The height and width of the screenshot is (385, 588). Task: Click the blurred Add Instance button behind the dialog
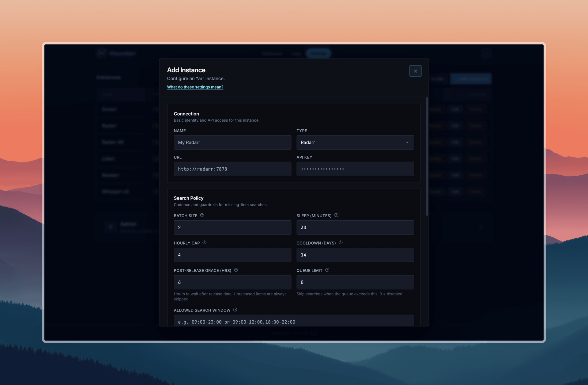[x=470, y=79]
